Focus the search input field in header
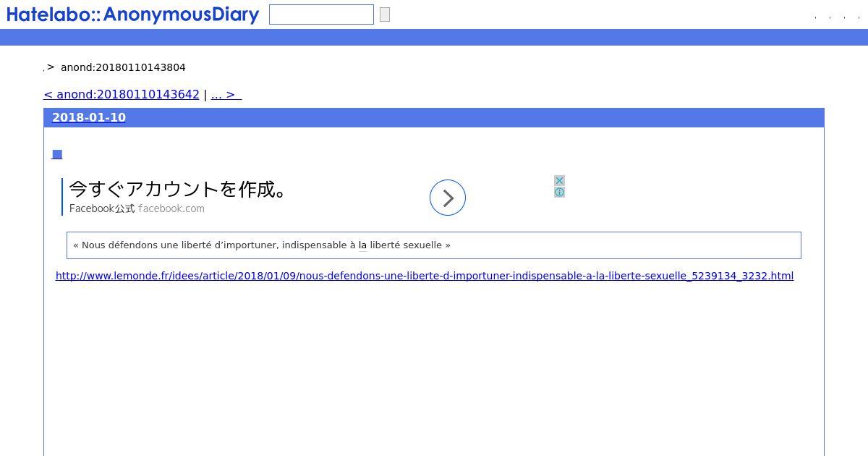868x456 pixels. pyautogui.click(x=321, y=14)
